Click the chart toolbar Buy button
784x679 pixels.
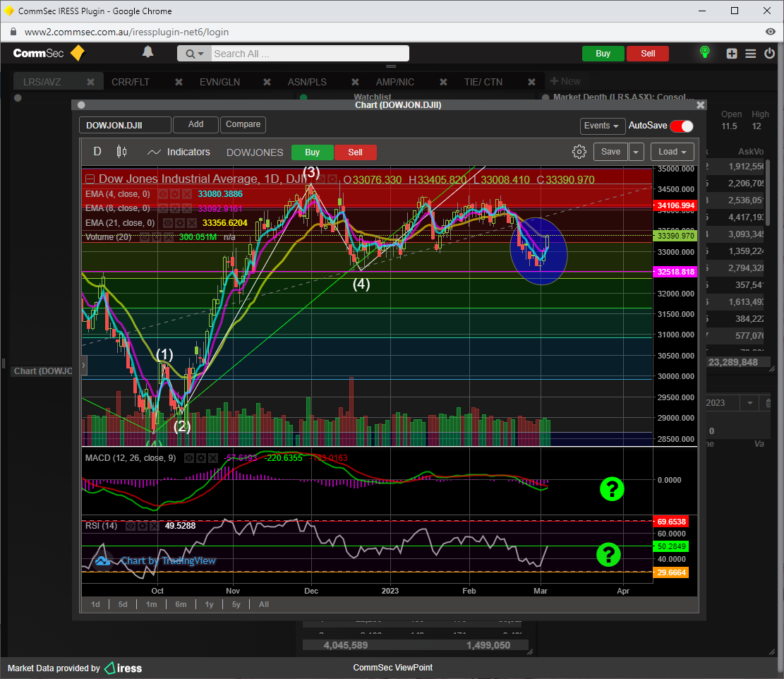click(312, 152)
